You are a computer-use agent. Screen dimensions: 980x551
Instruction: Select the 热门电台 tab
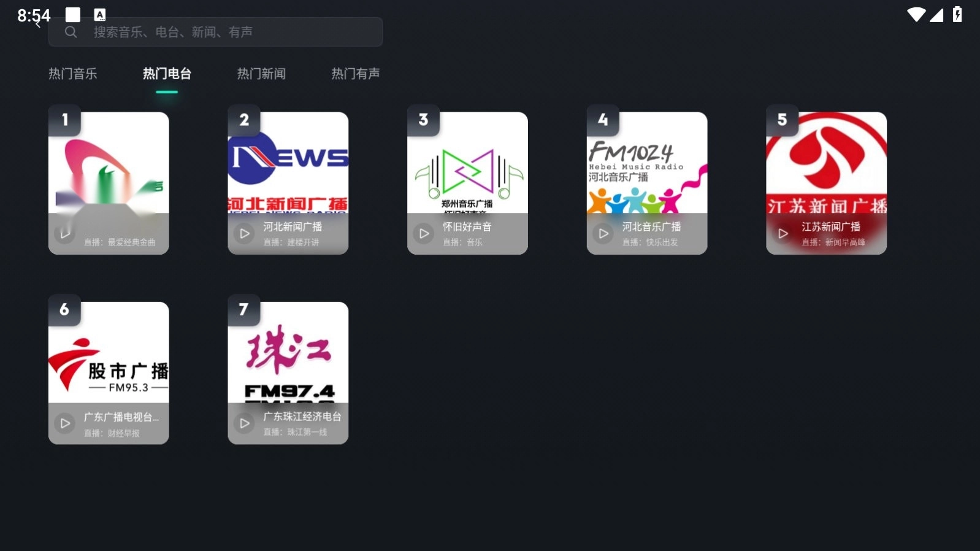tap(167, 74)
